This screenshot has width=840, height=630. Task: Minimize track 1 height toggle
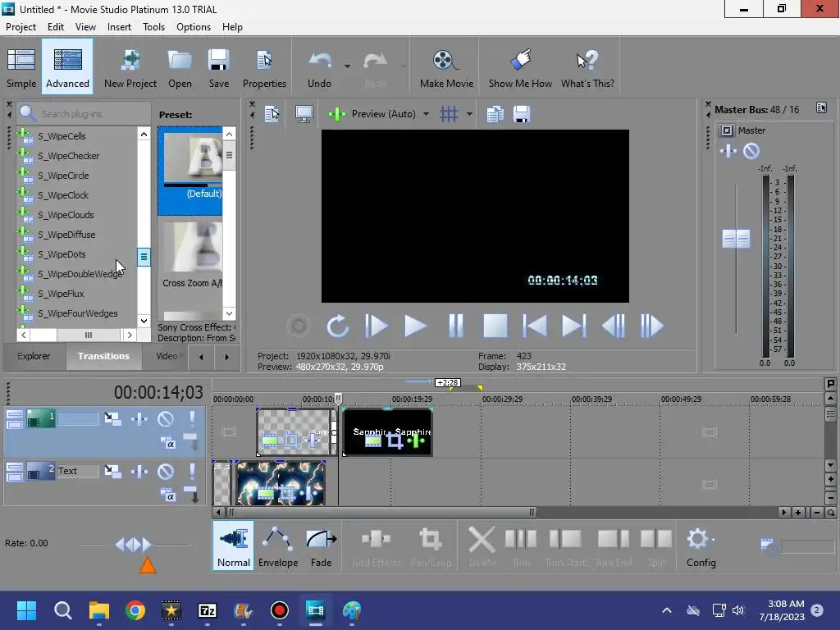15,414
